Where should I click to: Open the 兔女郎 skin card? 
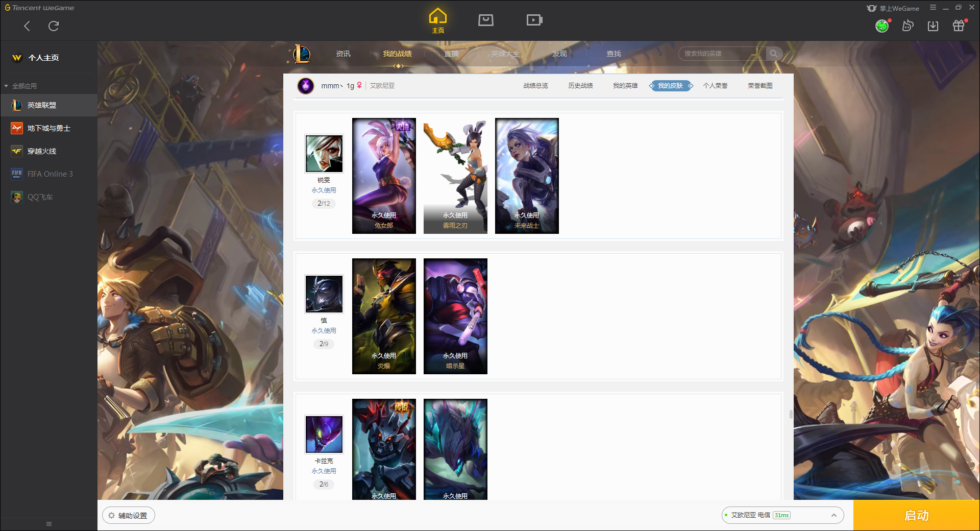coord(384,176)
